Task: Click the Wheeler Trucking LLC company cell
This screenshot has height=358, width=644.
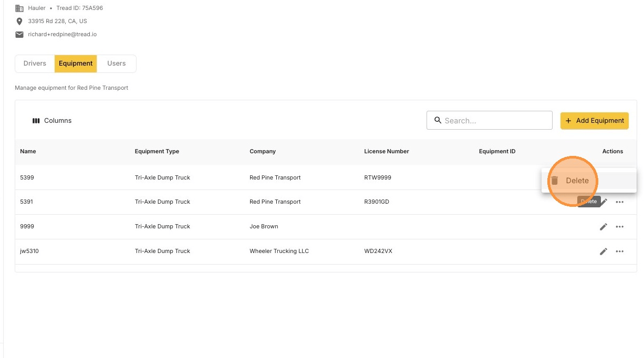Action: click(279, 251)
